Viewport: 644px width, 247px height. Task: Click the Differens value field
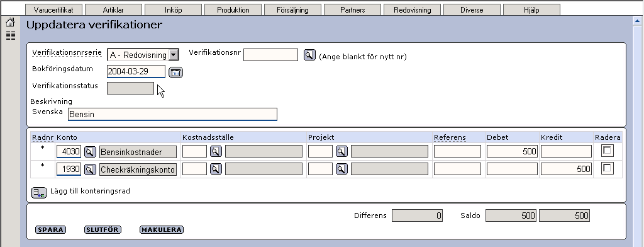(418, 215)
